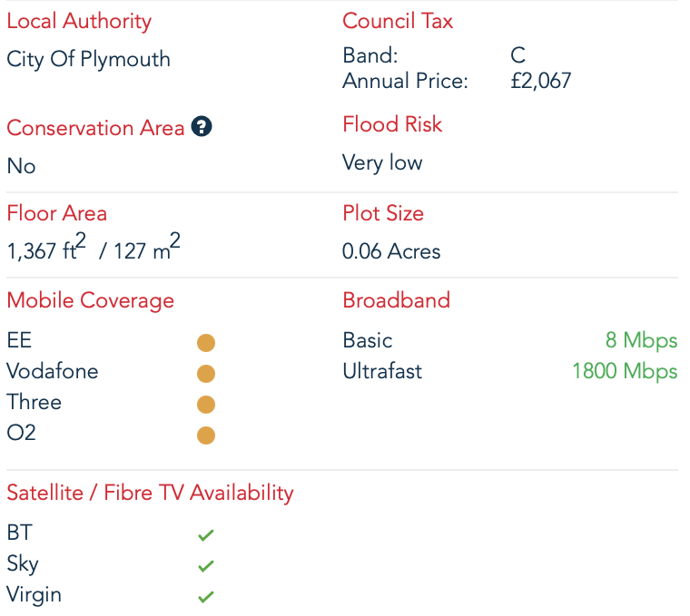The image size is (690, 616).
Task: Click the 1800 Mbps ultrafast speed value
Action: click(x=625, y=372)
